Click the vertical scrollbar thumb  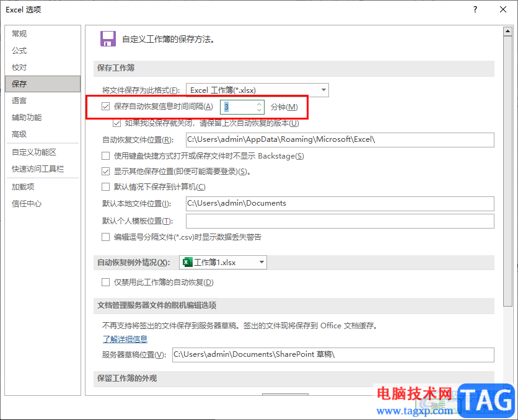(507, 172)
